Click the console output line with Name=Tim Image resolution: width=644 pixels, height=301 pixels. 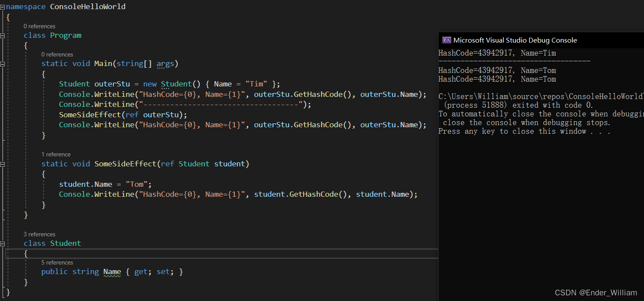[x=497, y=53]
